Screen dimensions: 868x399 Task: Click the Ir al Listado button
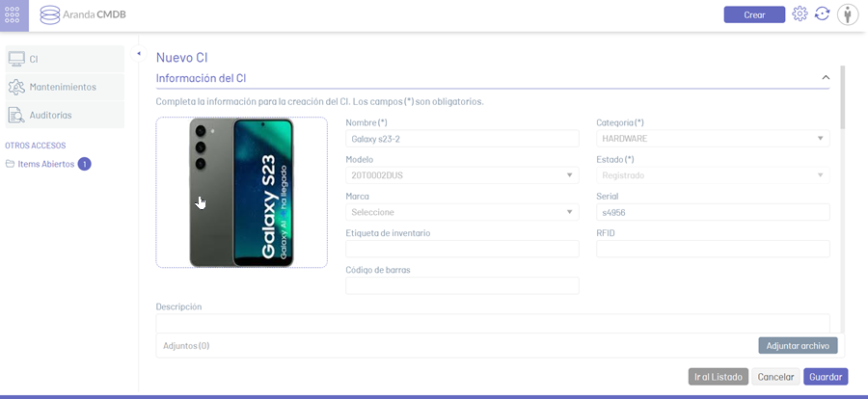[719, 377]
